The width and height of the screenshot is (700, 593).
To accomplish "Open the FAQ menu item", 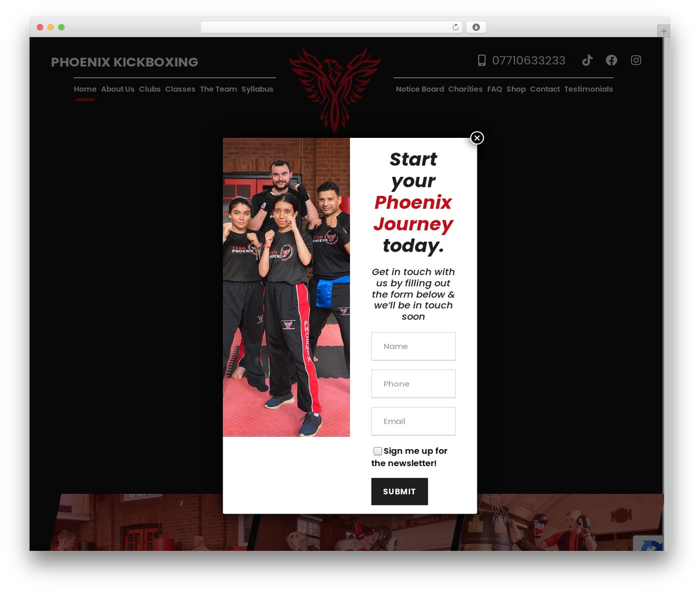I will coord(494,89).
